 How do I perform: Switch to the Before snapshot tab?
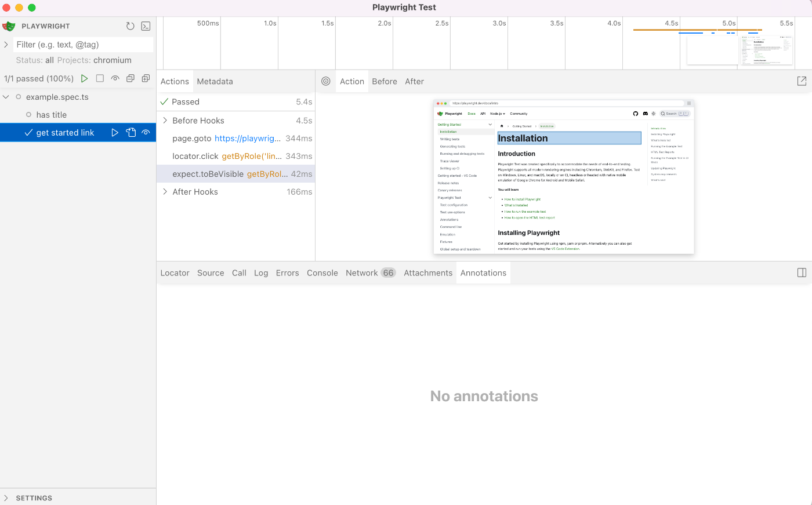click(x=385, y=82)
